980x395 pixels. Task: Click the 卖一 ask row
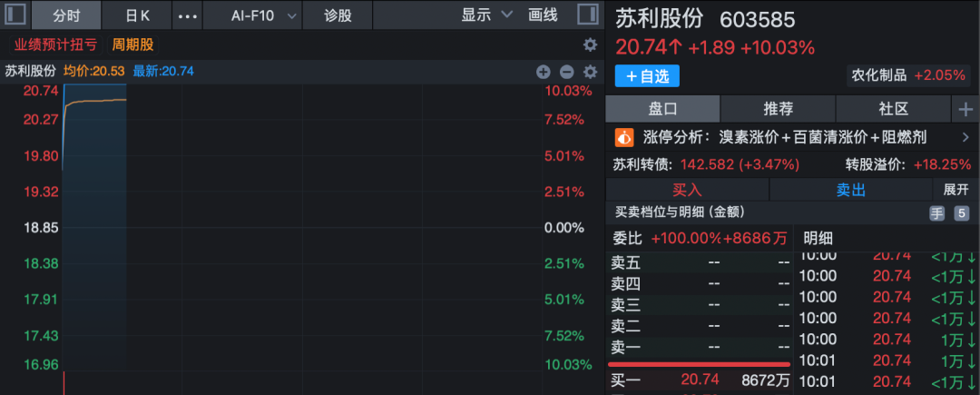click(x=700, y=347)
